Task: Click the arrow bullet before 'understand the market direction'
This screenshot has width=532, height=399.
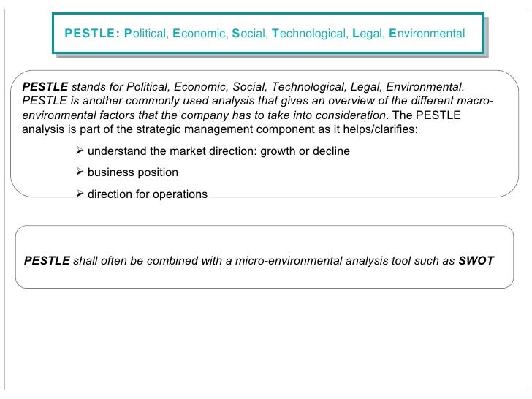Action: tap(80, 151)
